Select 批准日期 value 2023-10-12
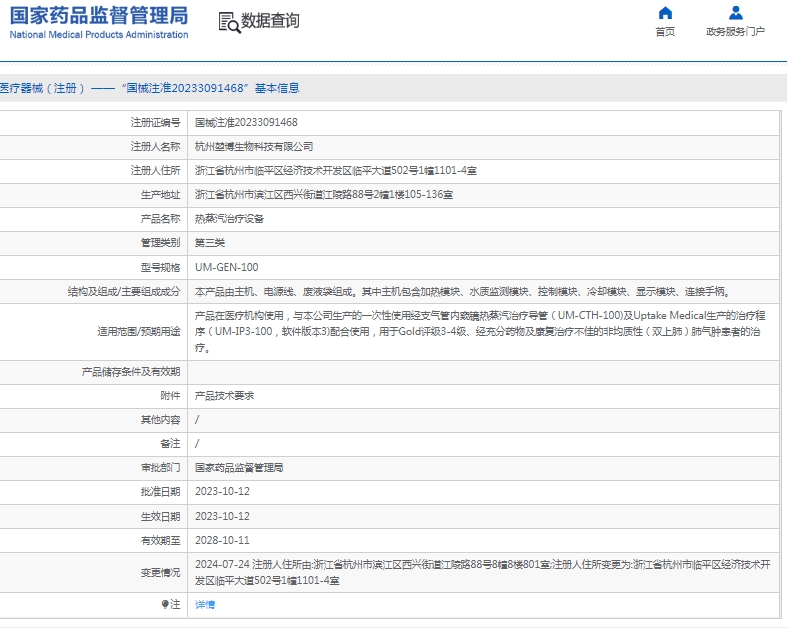This screenshot has height=637, width=787. click(x=222, y=491)
